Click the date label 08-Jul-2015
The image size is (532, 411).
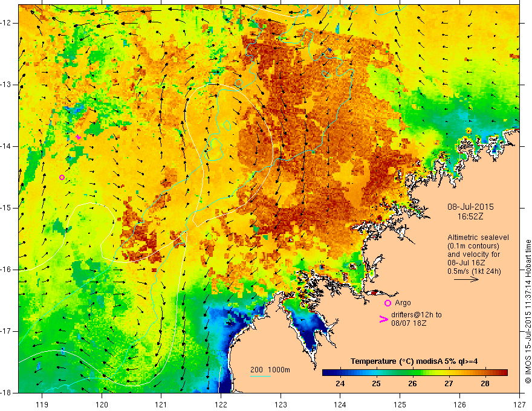click(470, 207)
